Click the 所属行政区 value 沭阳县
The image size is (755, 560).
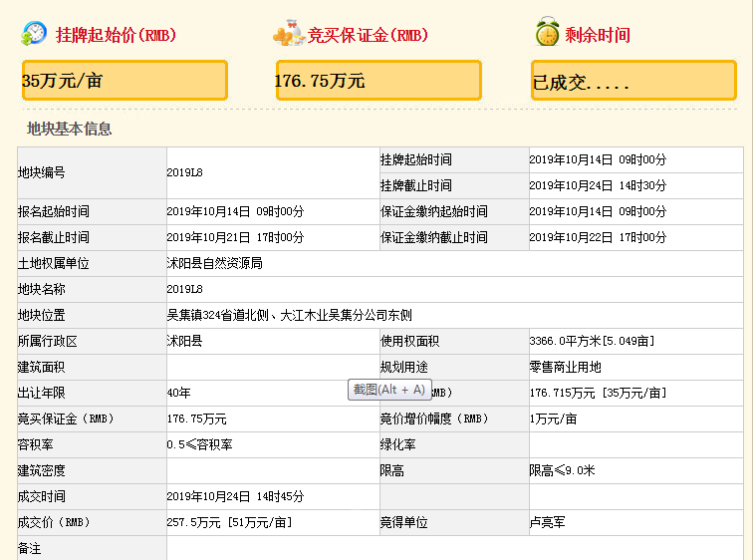(185, 342)
